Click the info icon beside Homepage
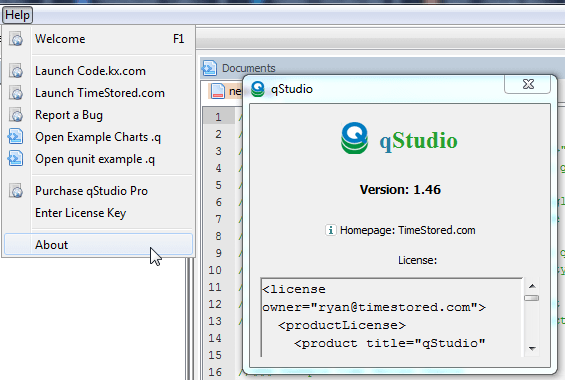 coord(330,230)
